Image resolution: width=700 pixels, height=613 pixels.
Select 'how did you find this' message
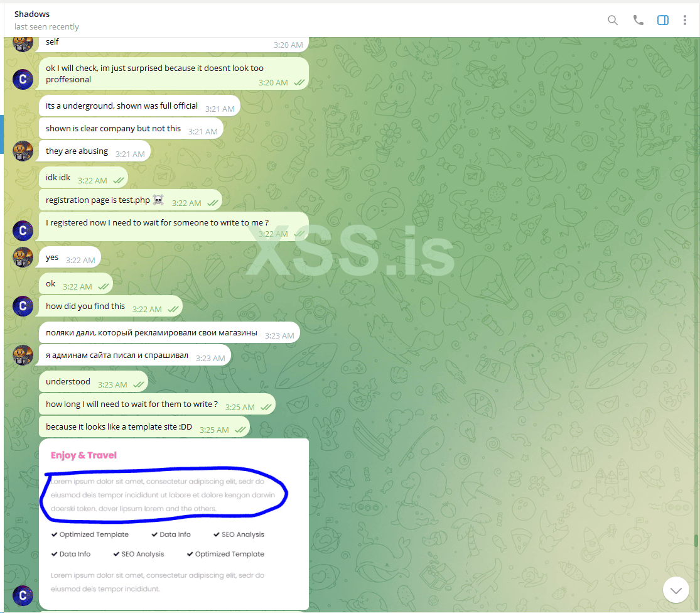(110, 306)
